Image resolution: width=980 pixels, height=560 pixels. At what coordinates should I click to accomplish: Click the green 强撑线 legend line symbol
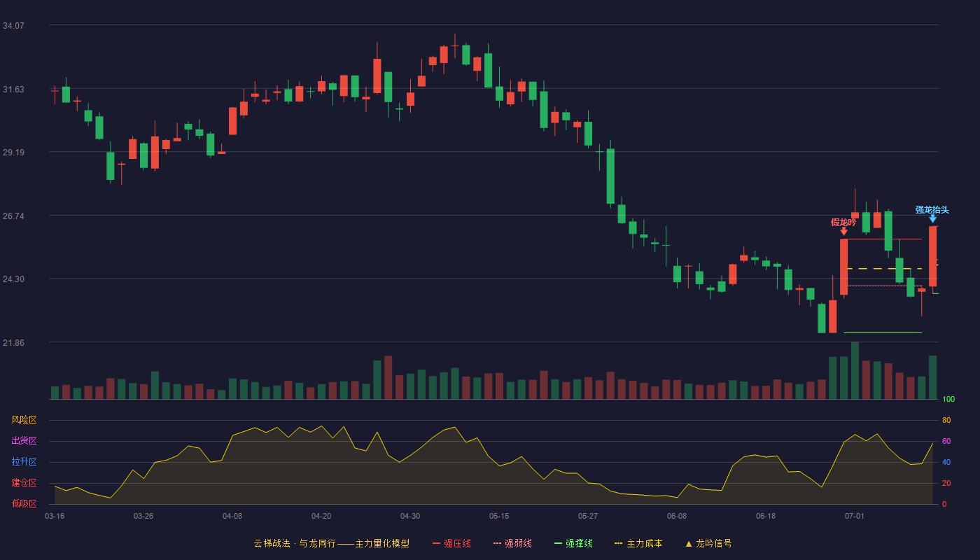[x=558, y=543]
